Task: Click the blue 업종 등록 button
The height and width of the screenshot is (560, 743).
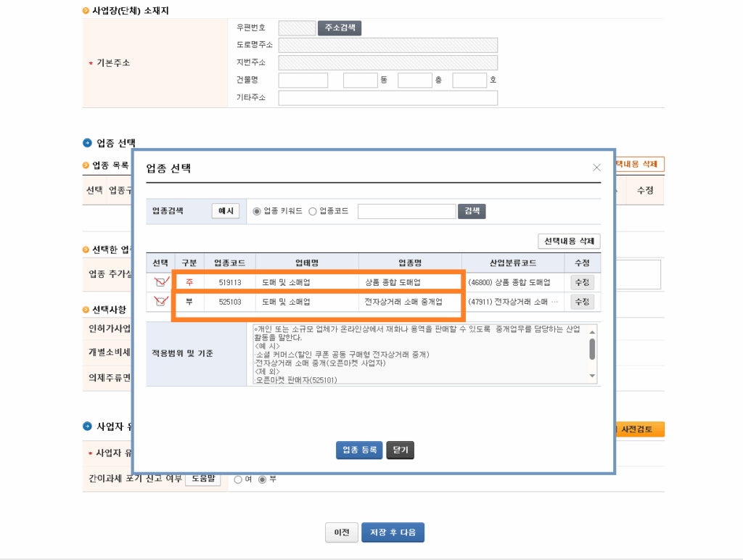Action: coord(358,450)
